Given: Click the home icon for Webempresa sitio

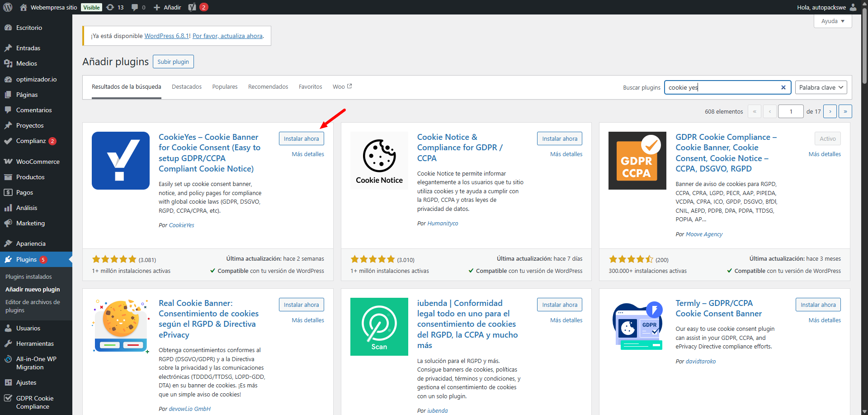Looking at the screenshot, I should pos(24,7).
